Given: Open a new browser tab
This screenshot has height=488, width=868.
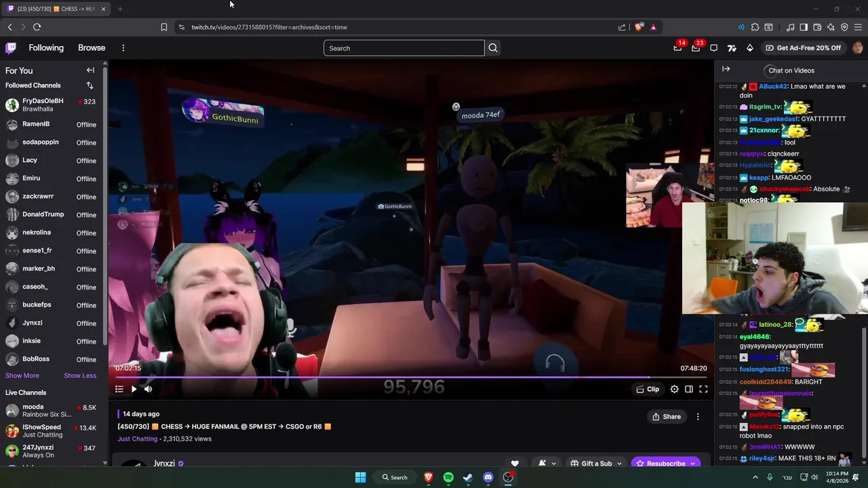Looking at the screenshot, I should coord(120,9).
